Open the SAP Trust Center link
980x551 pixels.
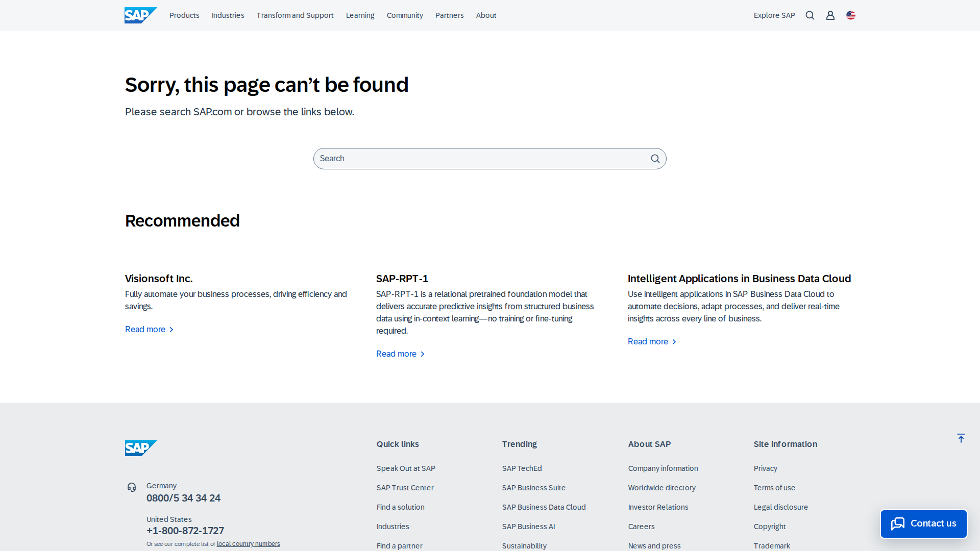[405, 488]
